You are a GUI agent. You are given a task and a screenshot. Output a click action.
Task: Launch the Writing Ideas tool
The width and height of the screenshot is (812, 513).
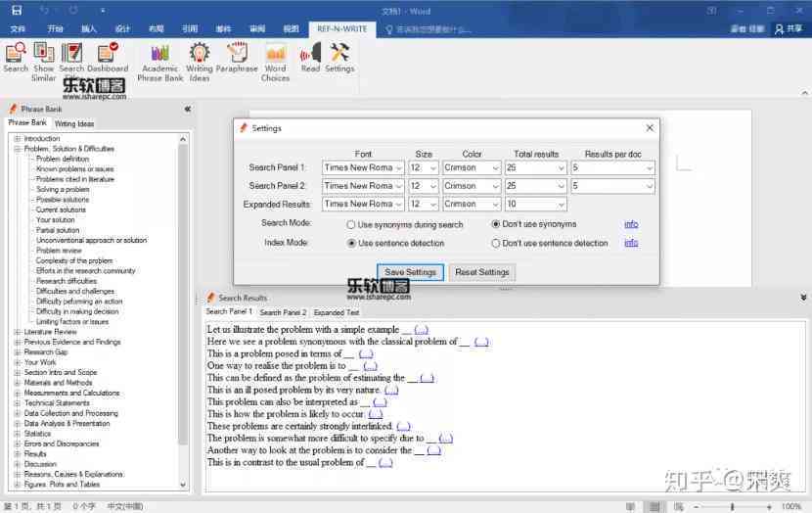[x=200, y=63]
